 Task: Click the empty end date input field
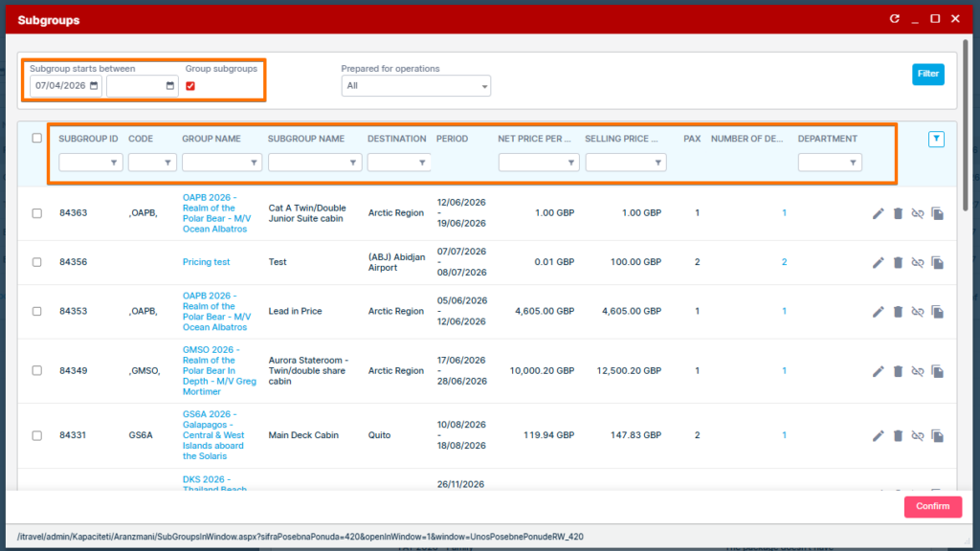click(x=135, y=86)
